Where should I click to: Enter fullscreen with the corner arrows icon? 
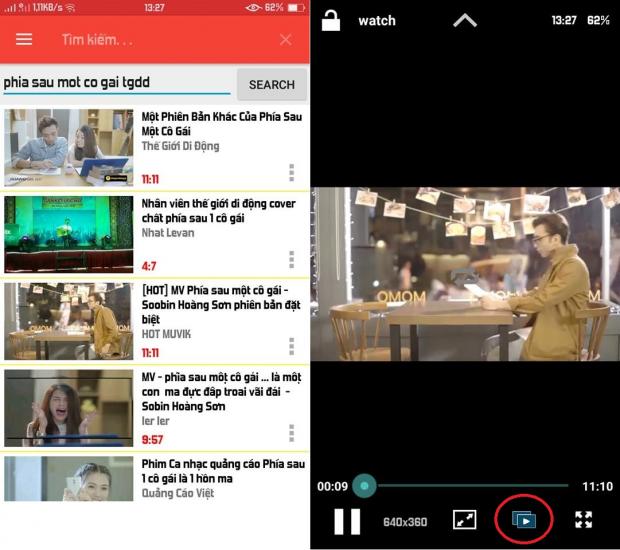click(584, 520)
